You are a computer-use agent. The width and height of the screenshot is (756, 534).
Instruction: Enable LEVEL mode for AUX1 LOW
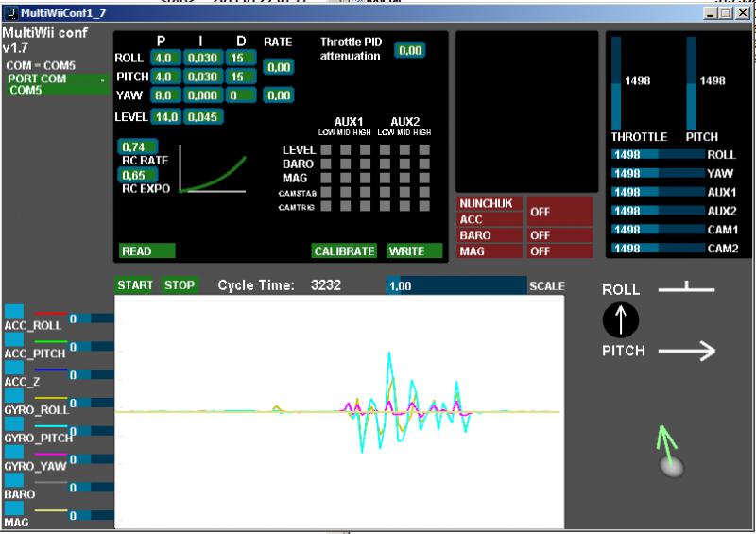tap(325, 149)
